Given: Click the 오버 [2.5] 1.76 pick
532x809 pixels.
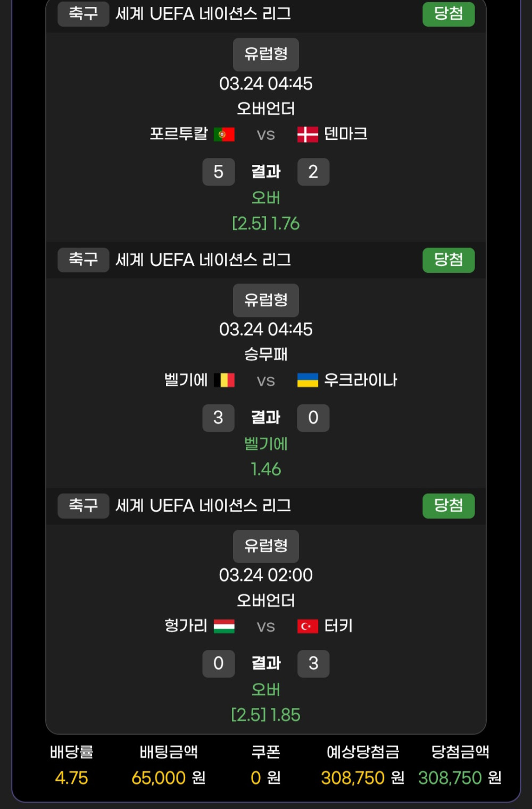Looking at the screenshot, I should (x=266, y=211).
